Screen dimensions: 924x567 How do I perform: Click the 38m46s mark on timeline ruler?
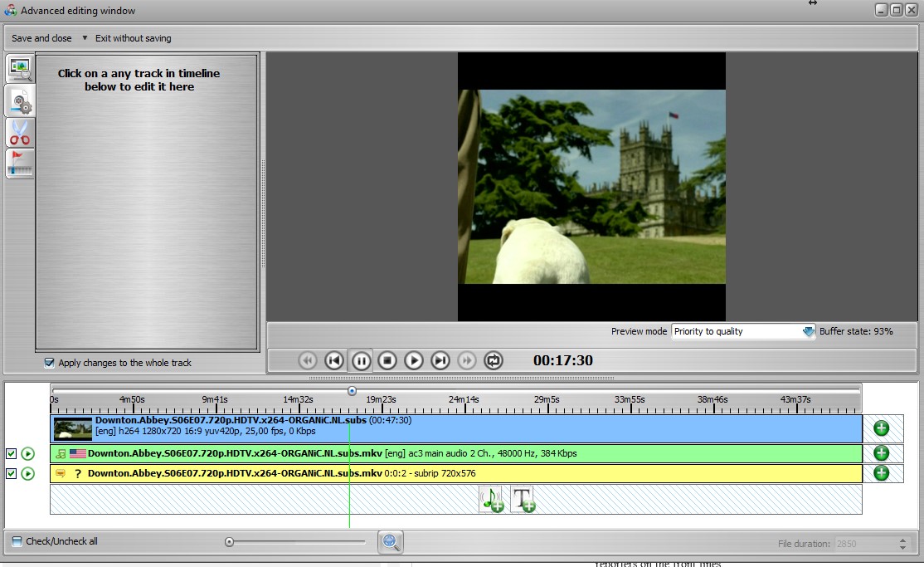(712, 399)
